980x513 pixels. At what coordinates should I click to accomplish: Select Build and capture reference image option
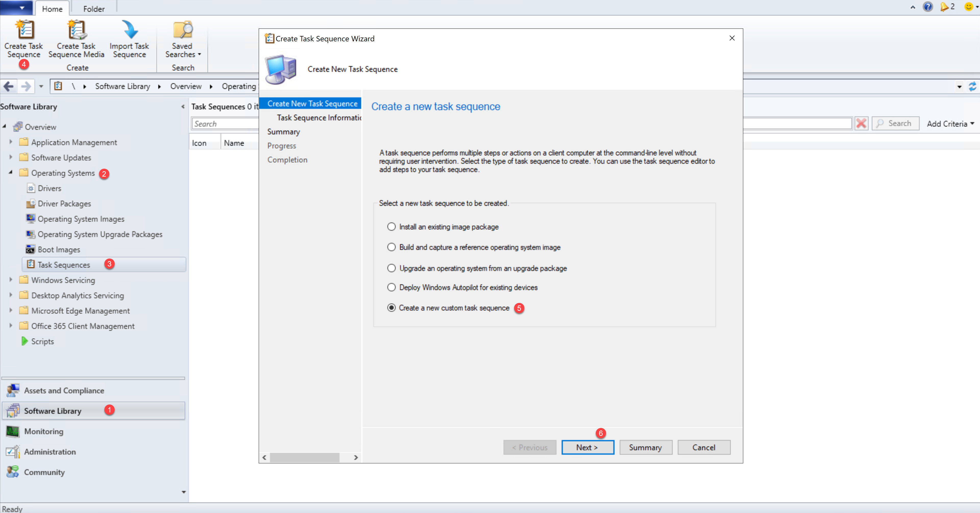click(x=391, y=247)
